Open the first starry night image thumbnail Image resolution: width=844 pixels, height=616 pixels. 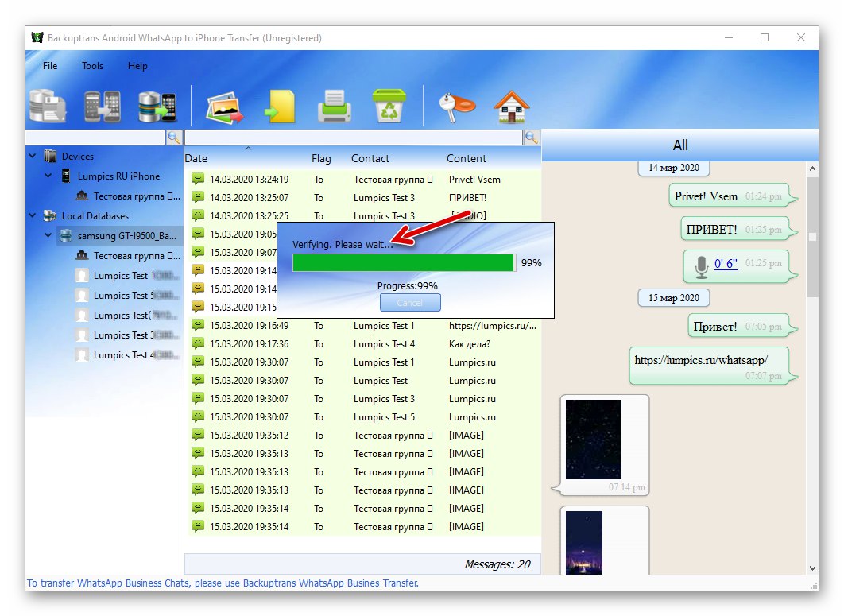(x=593, y=440)
